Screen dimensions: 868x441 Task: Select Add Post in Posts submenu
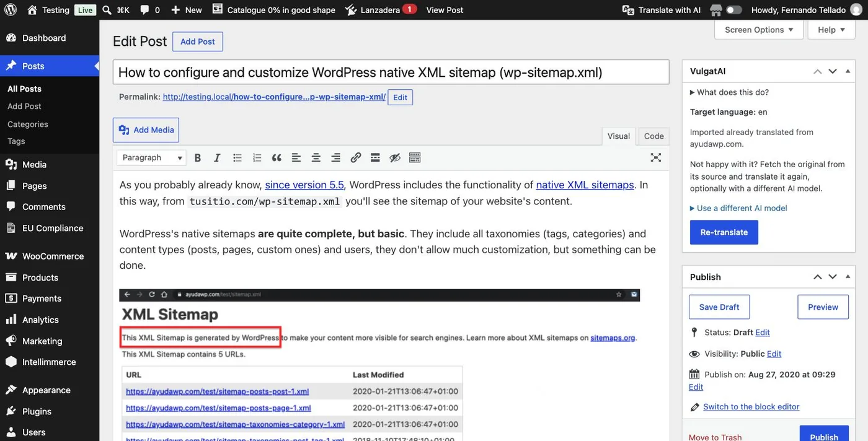coord(25,107)
